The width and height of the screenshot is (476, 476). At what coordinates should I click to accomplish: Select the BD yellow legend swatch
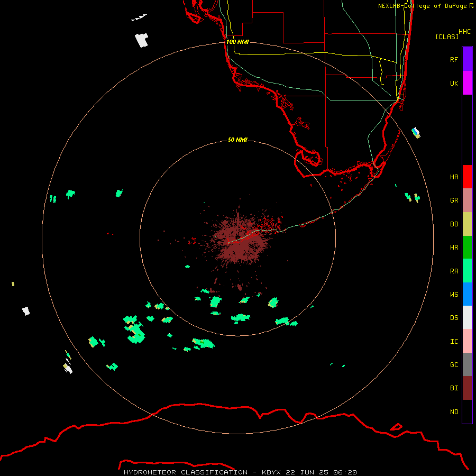tap(467, 224)
